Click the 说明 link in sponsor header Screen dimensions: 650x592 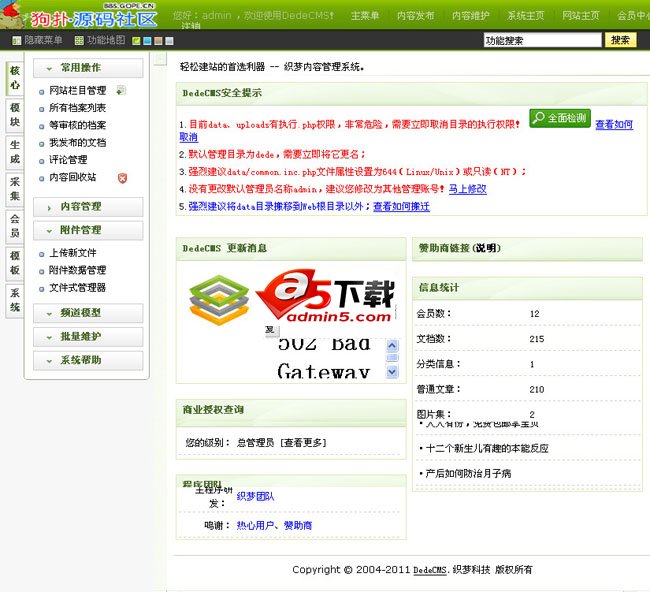click(x=486, y=248)
